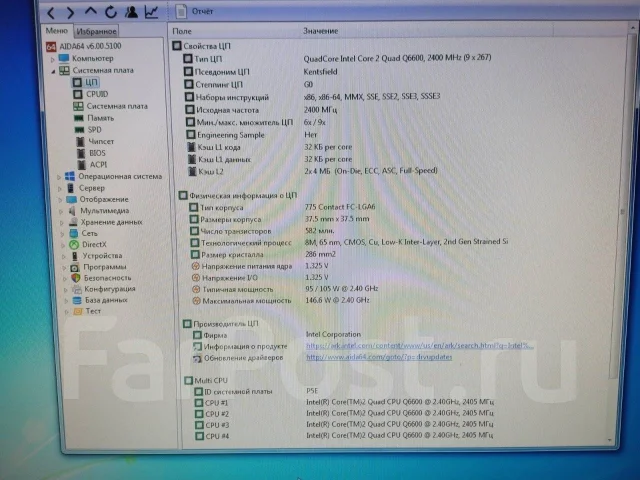Expand the Компьютер tree node

53,60
